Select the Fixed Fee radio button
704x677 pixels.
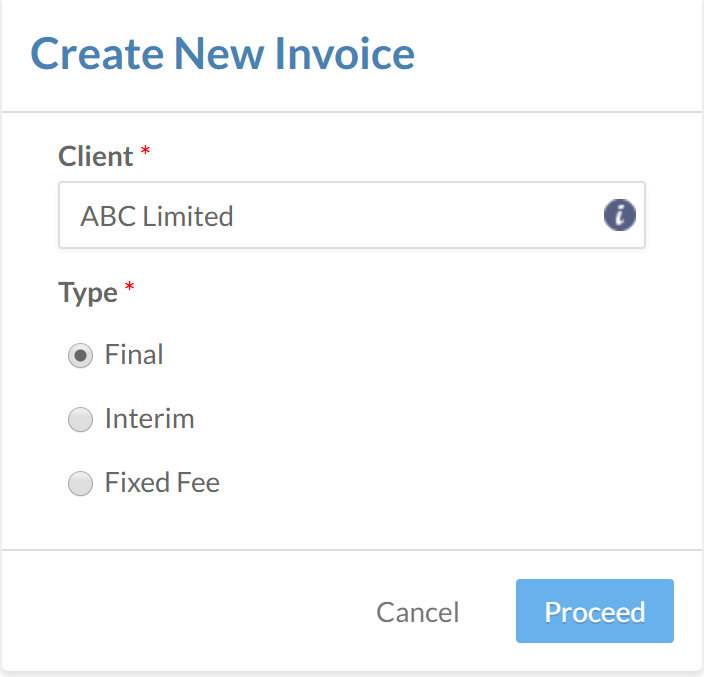click(x=80, y=484)
